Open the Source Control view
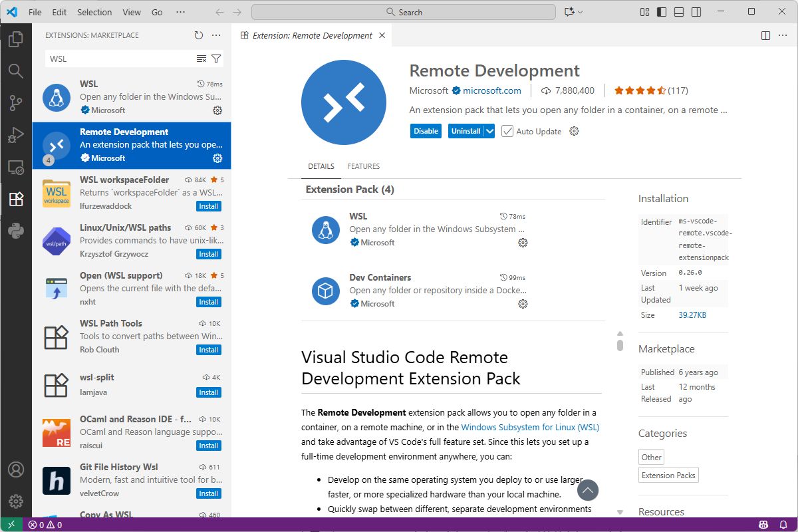Viewport: 798px width, 532px height. tap(16, 103)
